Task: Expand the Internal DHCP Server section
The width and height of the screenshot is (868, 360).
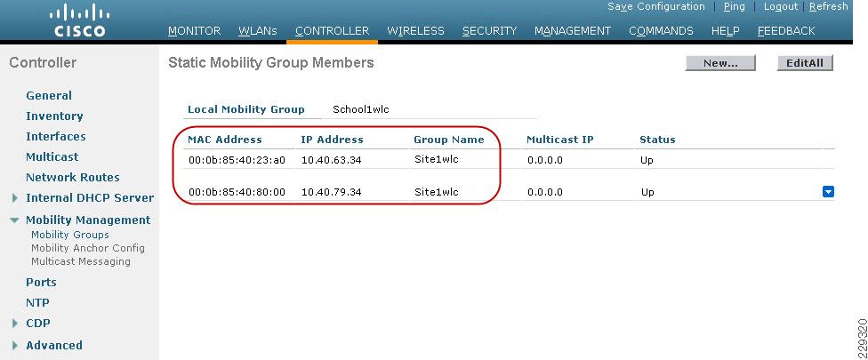Action: point(15,198)
